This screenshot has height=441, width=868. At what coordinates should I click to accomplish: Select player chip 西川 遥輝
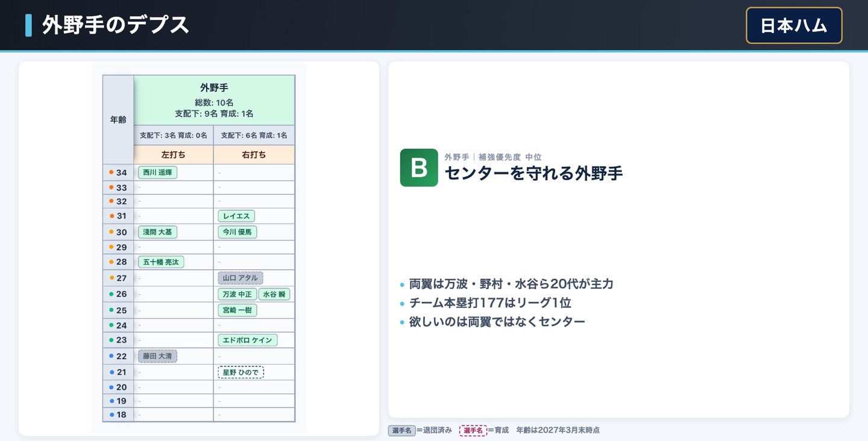157,172
